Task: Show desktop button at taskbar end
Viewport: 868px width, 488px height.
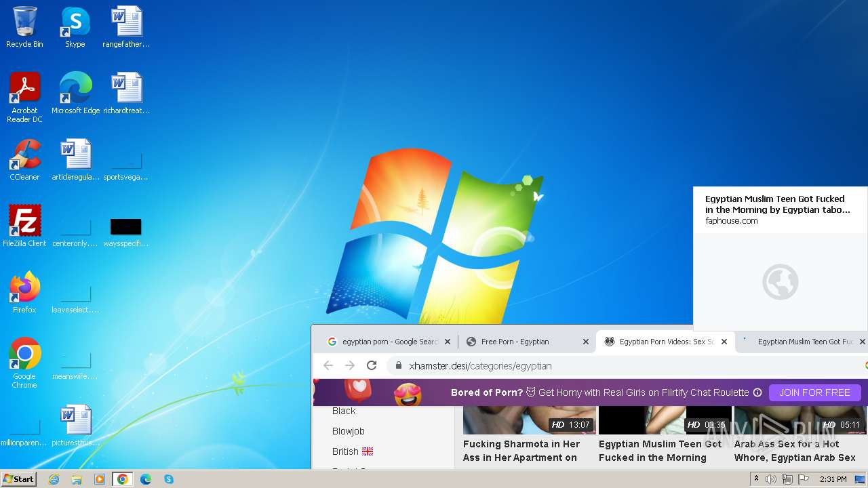Action: pyautogui.click(x=861, y=479)
